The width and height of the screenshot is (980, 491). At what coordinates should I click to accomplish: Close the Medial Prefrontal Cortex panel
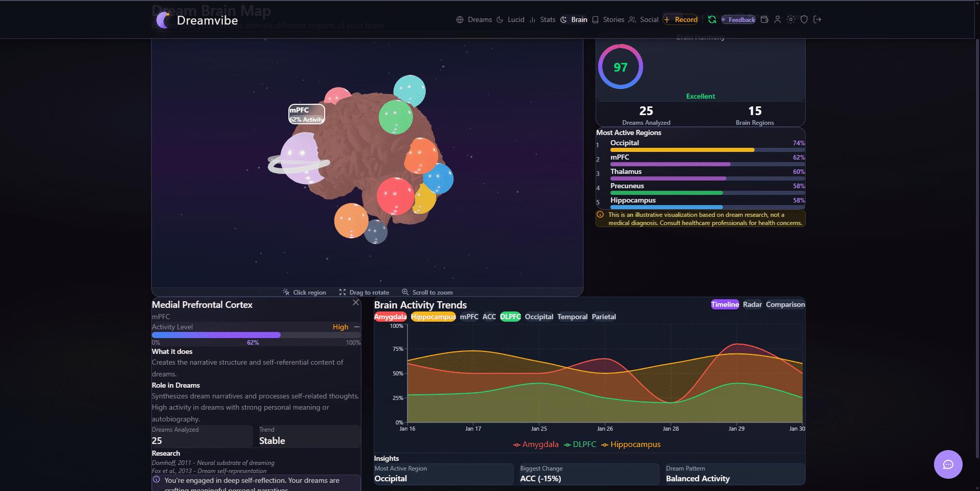(356, 302)
